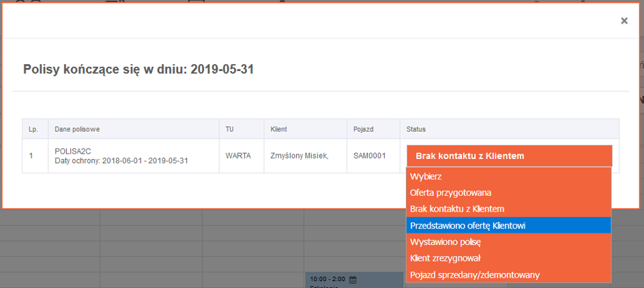
Task: Close the policies dialog with X
Action: (x=624, y=21)
